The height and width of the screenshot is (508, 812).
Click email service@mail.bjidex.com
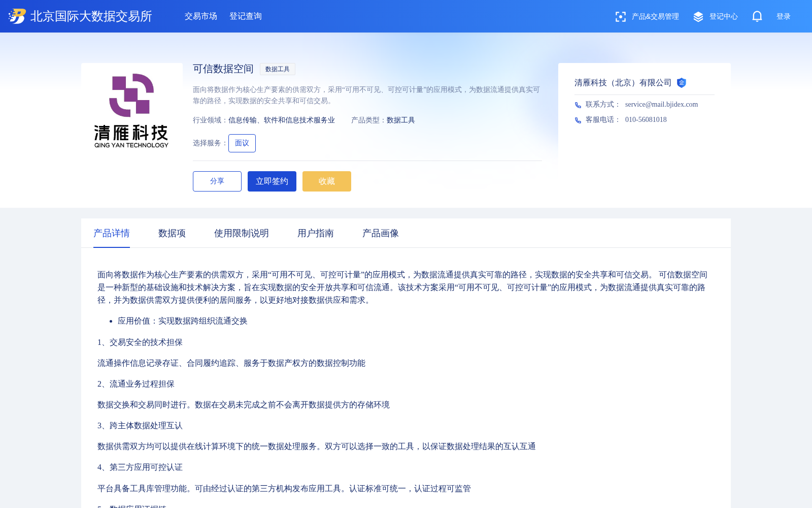point(662,105)
